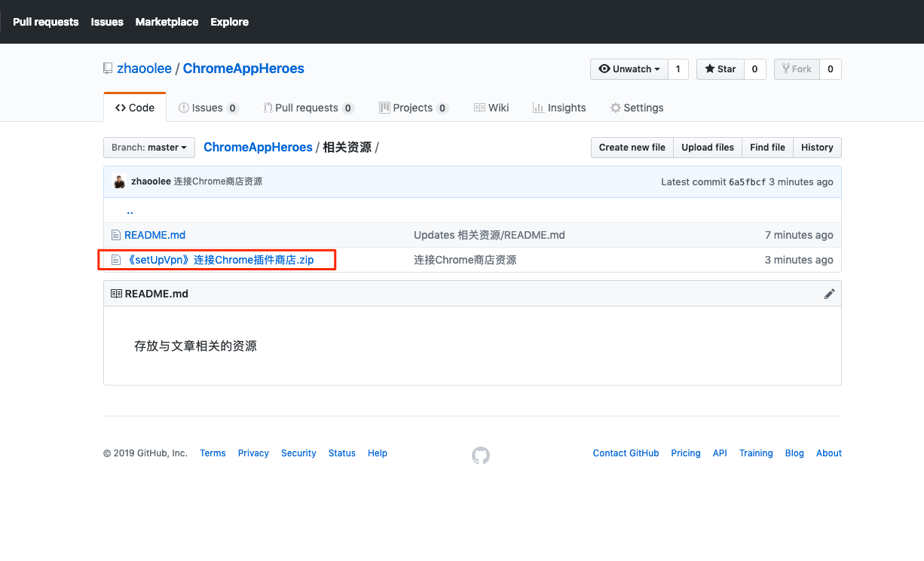Click the Wiki tab book icon
This screenshot has height=561, width=924.
(x=479, y=108)
